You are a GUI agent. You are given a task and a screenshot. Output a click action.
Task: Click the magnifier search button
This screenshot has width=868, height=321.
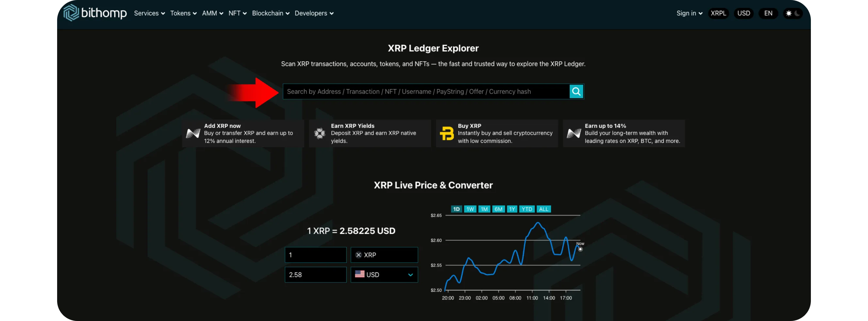tap(576, 91)
